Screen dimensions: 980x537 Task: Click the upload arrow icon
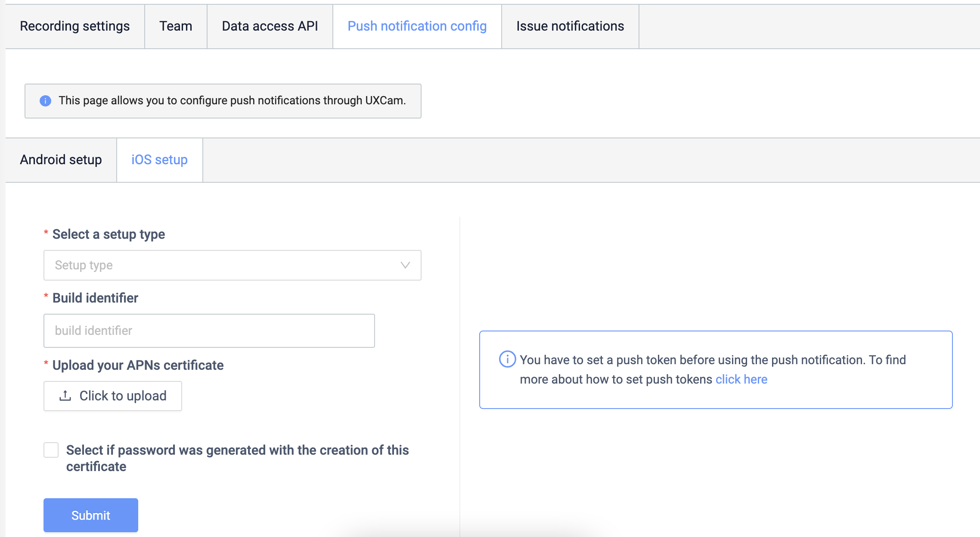click(x=65, y=396)
